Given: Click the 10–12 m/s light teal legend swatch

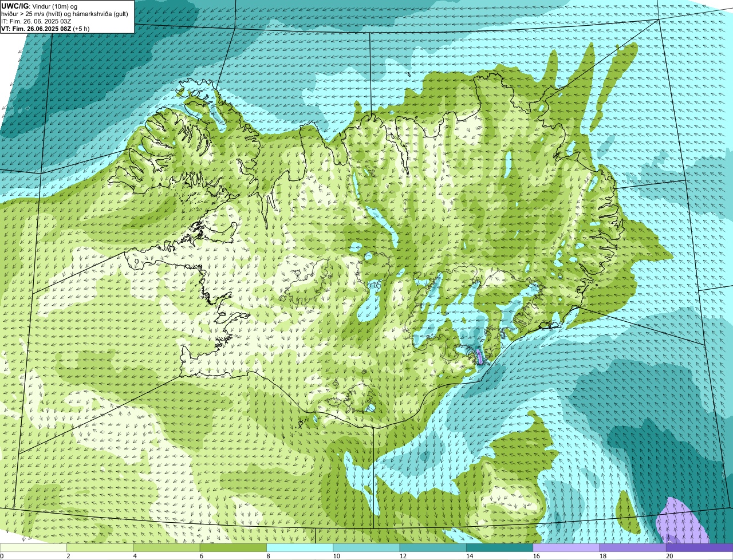Looking at the screenshot, I should [366, 548].
